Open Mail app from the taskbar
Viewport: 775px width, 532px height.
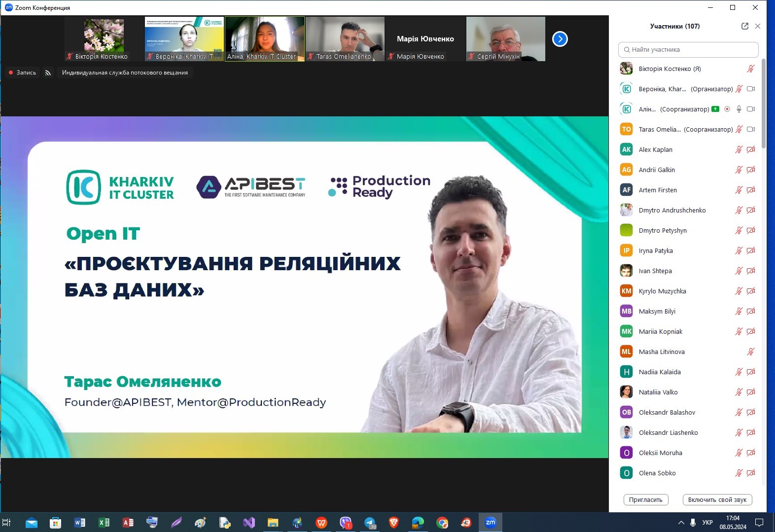point(31,523)
